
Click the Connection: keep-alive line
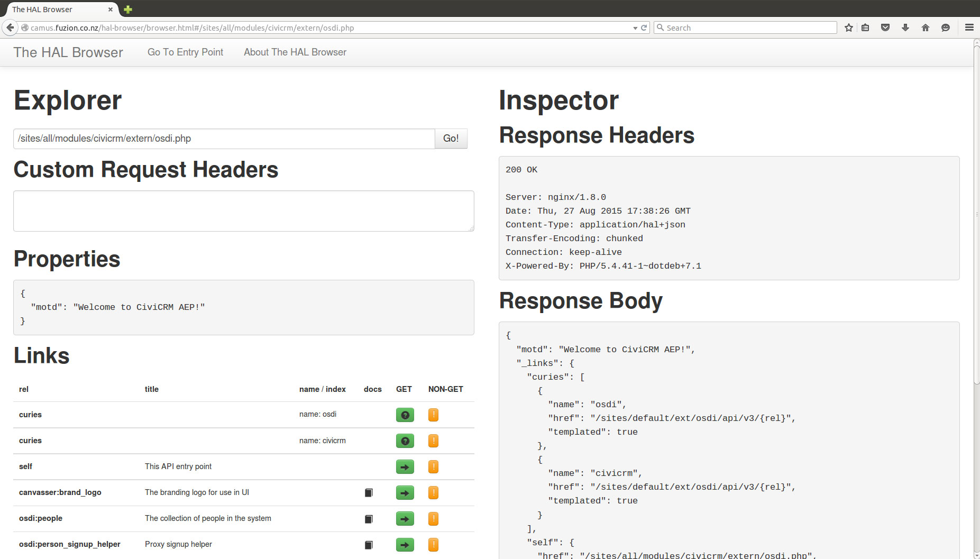pyautogui.click(x=564, y=252)
